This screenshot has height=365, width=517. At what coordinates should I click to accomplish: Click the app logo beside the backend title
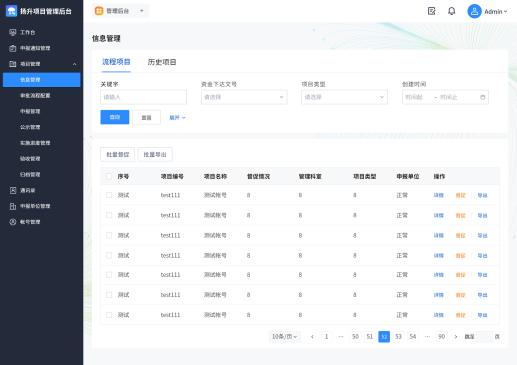click(x=11, y=11)
